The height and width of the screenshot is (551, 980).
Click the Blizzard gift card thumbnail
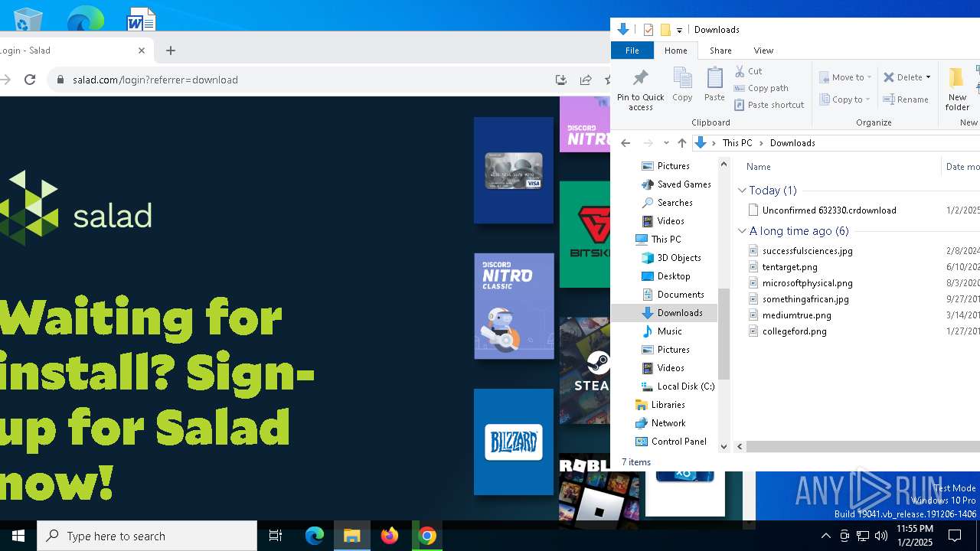pos(514,442)
